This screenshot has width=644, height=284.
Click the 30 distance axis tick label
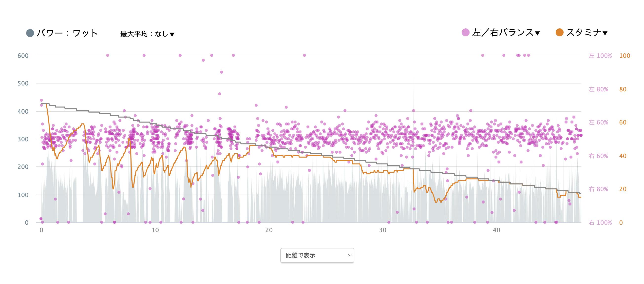(383, 230)
